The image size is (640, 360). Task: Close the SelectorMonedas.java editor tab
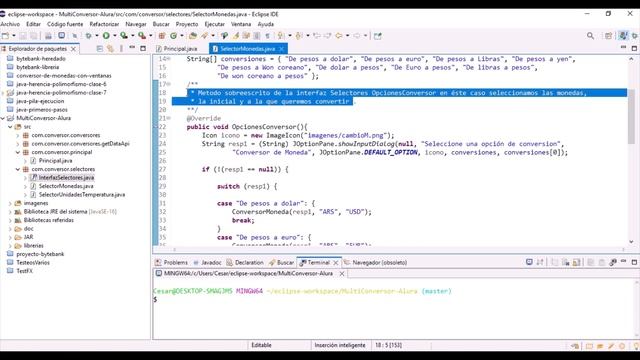tap(281, 49)
